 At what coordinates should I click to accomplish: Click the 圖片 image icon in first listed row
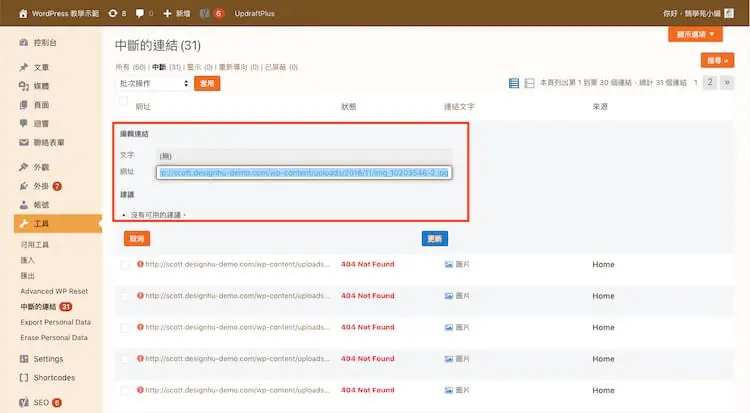point(449,265)
